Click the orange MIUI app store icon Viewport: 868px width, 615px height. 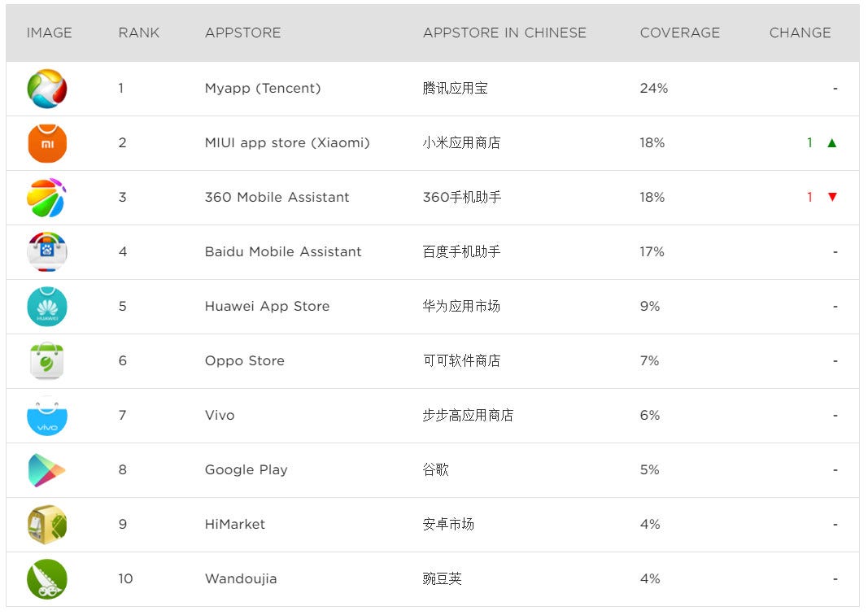pos(47,143)
